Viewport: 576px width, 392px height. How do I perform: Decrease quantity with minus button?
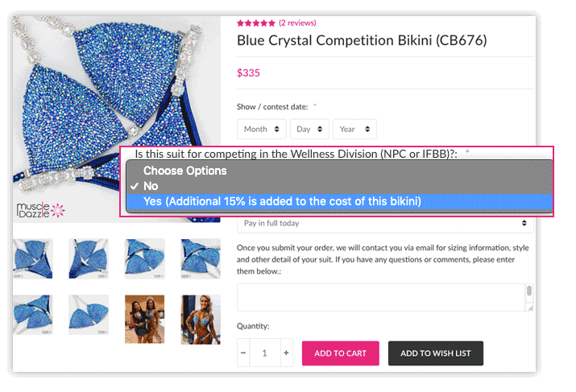(244, 353)
